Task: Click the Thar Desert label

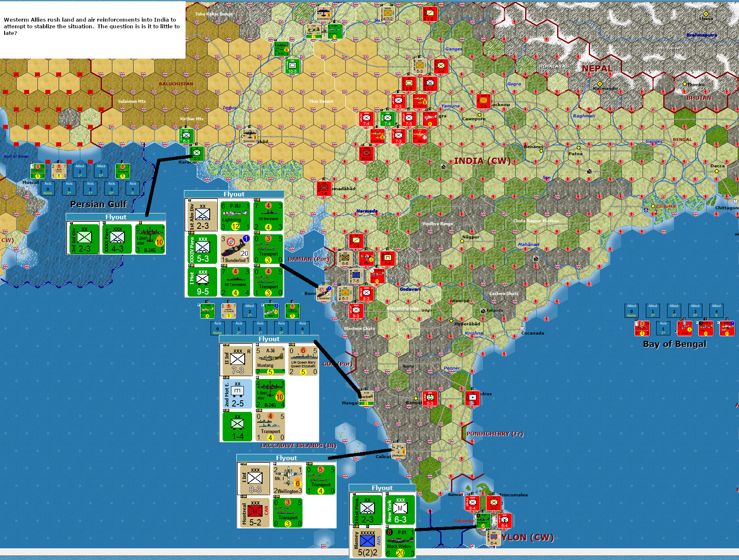Action: pyautogui.click(x=321, y=101)
